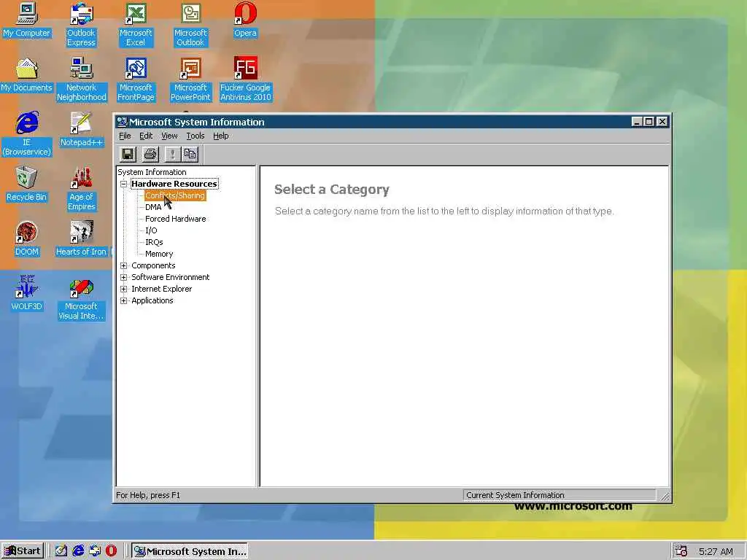The image size is (747, 560).
Task: Select the Internet Explorer label in tree
Action: (x=161, y=289)
